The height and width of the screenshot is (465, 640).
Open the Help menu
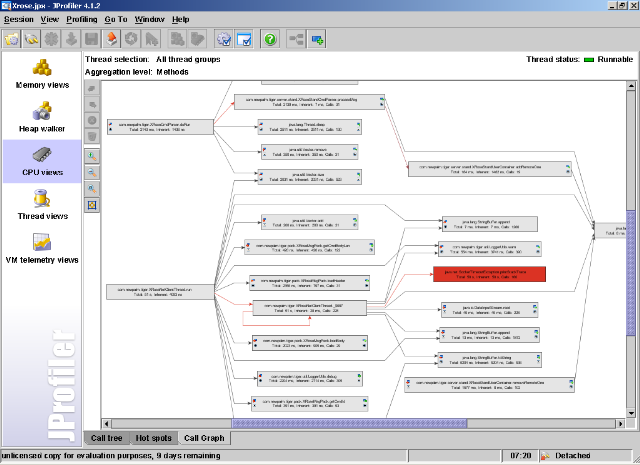[x=180, y=19]
